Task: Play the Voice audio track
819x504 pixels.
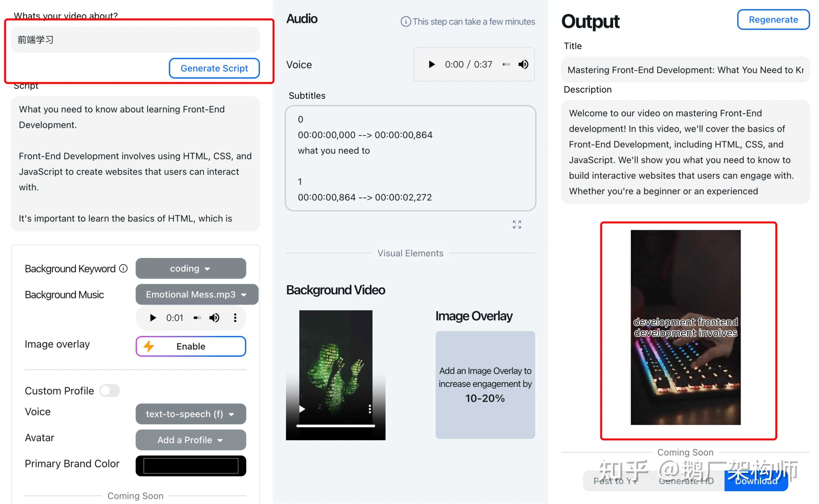Action: coord(431,64)
